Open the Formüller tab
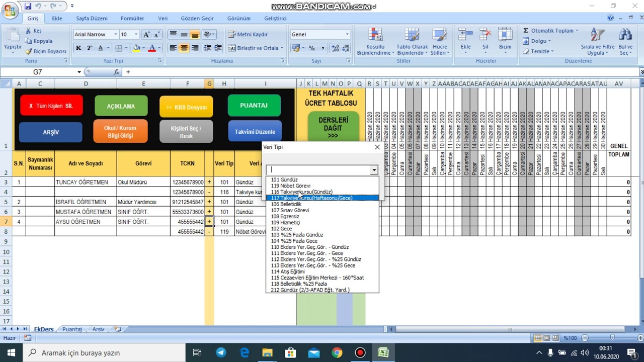This screenshot has height=362, width=644. coord(132,18)
